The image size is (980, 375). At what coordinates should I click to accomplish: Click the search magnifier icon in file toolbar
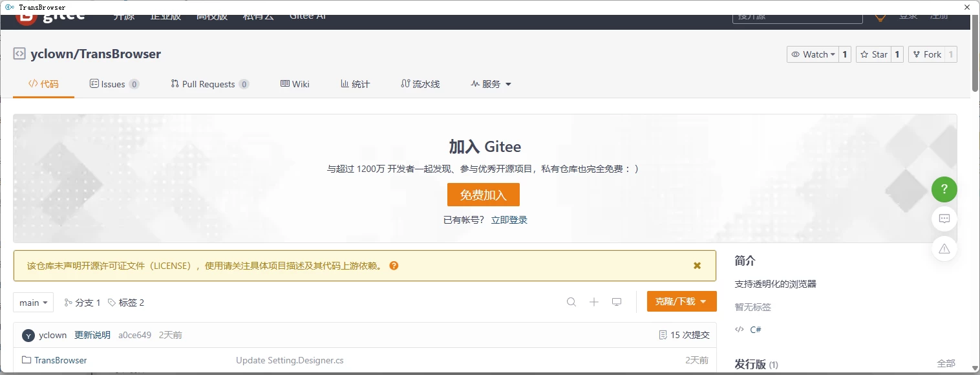pos(571,302)
